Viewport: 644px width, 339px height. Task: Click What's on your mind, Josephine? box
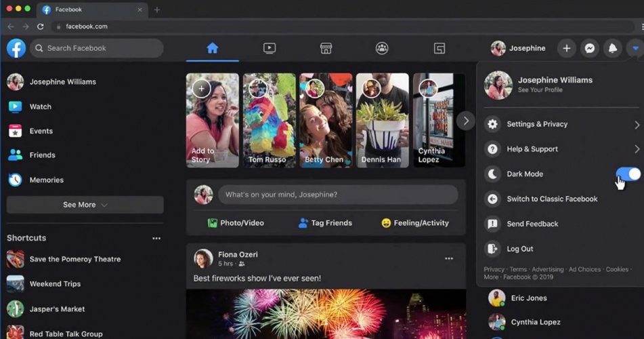click(x=338, y=195)
